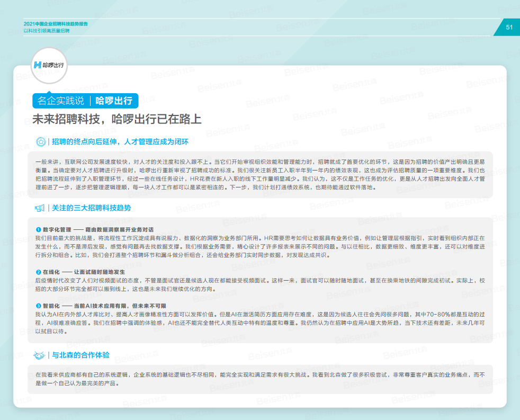Click section heading 关注的三大招聘科技趋势
The height and width of the screenshot is (420, 520).
(x=91, y=208)
